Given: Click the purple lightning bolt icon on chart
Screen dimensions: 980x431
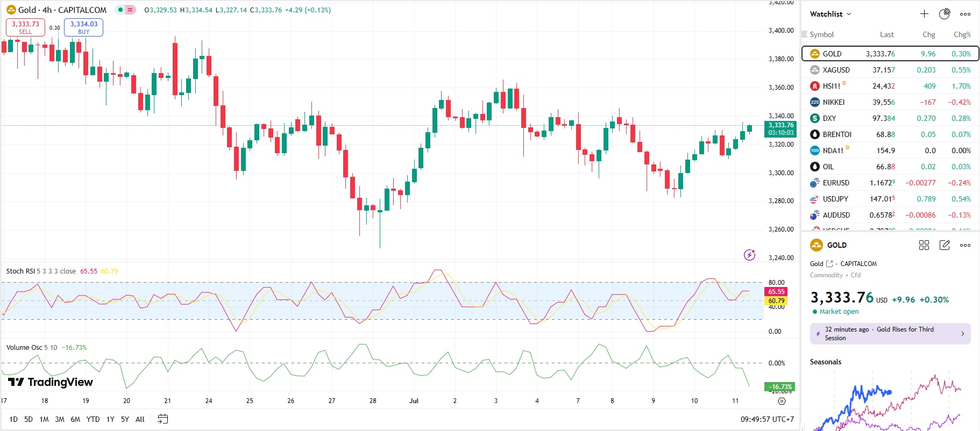Looking at the screenshot, I should (x=749, y=254).
